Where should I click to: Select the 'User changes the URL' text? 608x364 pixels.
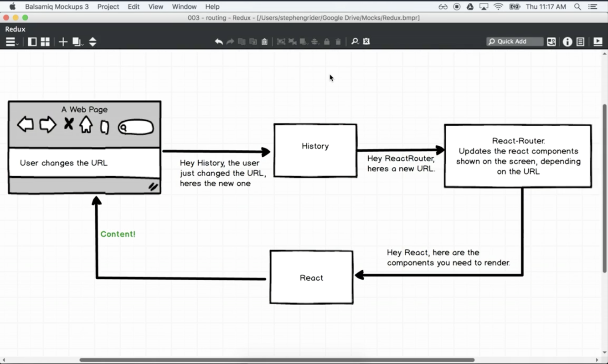click(x=64, y=163)
